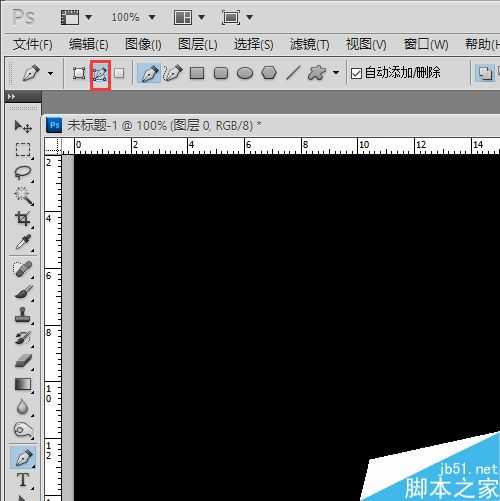
Task: Open geometry options dropdown arrow
Action: tap(336, 72)
